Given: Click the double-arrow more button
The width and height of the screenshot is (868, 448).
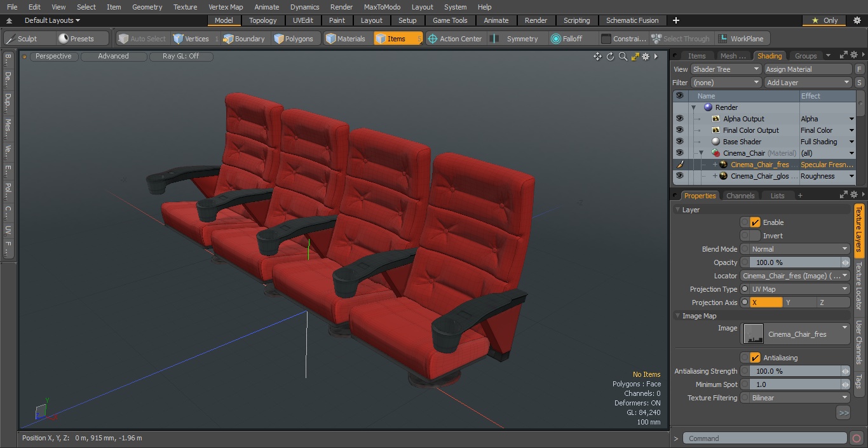Looking at the screenshot, I should pyautogui.click(x=843, y=412).
